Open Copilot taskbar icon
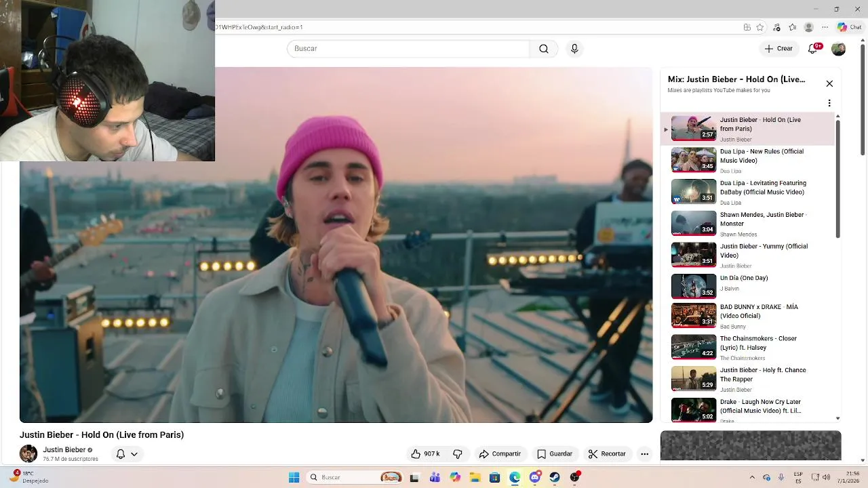Viewport: 868px width, 488px height. pos(455,477)
